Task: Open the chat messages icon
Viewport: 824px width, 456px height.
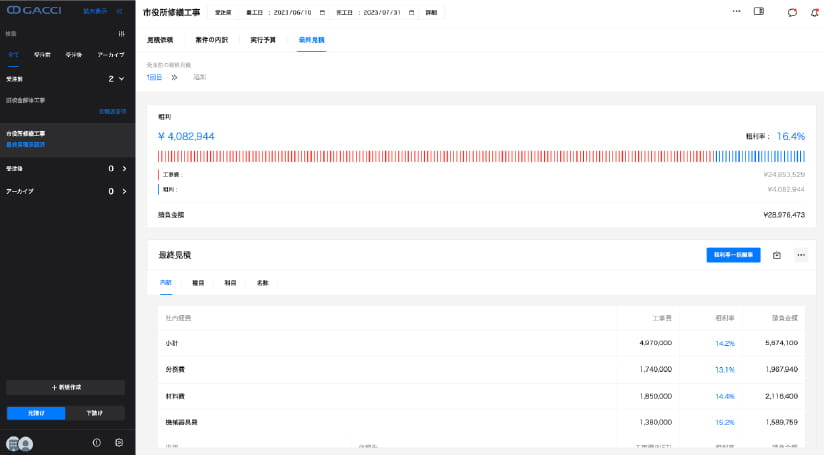Action: 792,12
